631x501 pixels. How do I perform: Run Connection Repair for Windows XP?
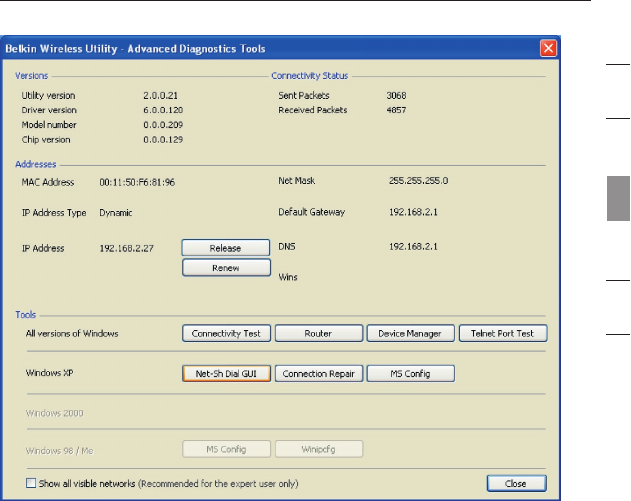(318, 373)
